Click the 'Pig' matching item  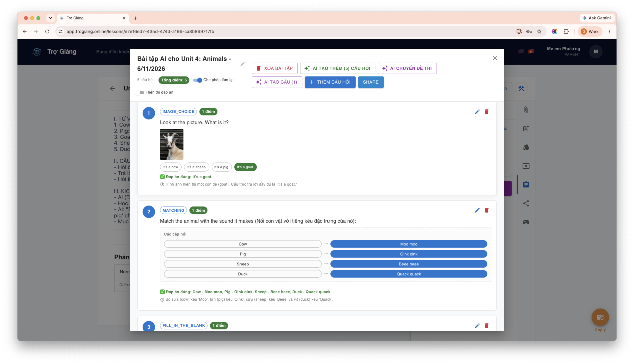click(242, 254)
